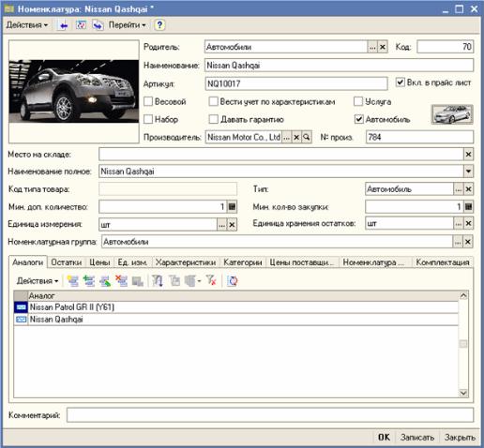Click the blue curved-arrow icon before Перейти

pos(98,25)
